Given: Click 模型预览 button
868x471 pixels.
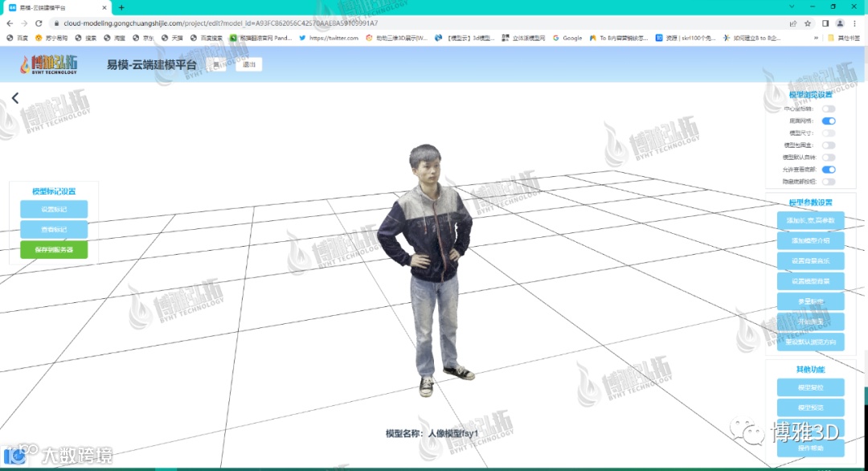Looking at the screenshot, I should pos(810,408).
